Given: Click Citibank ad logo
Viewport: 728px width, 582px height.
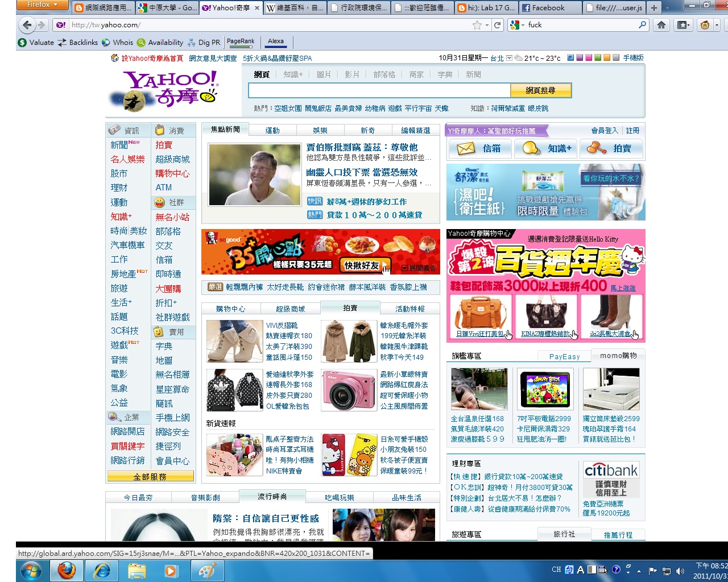Looking at the screenshot, I should pos(611,470).
